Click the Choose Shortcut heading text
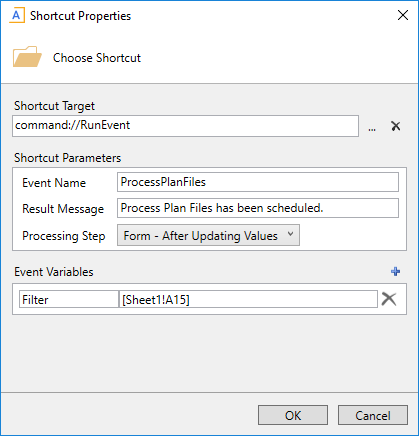The image size is (419, 436). pos(97,58)
